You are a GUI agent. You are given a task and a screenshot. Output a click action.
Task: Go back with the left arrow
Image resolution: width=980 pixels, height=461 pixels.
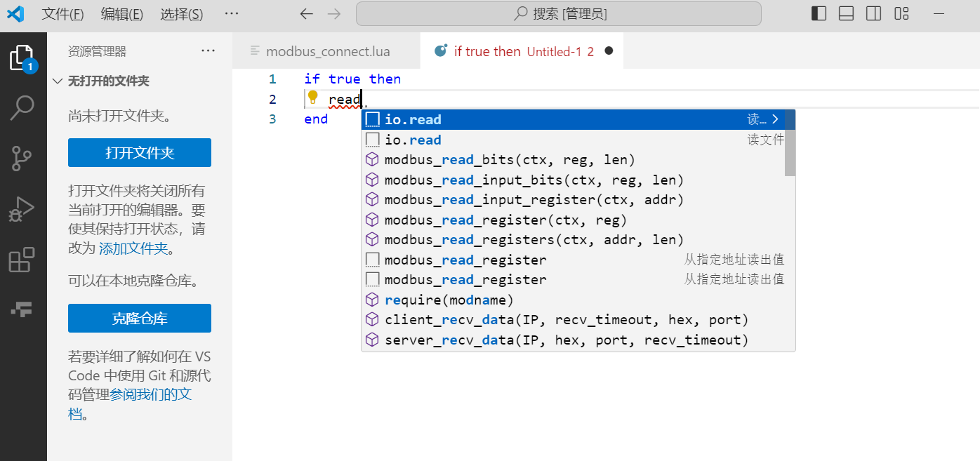(x=306, y=14)
